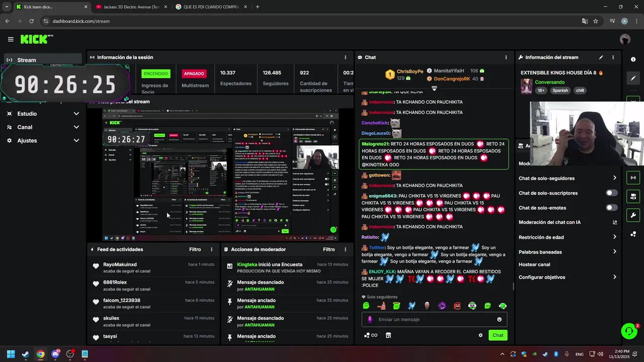This screenshot has width=644, height=362.
Task: Open a new browser tab
Action: coord(258,7)
